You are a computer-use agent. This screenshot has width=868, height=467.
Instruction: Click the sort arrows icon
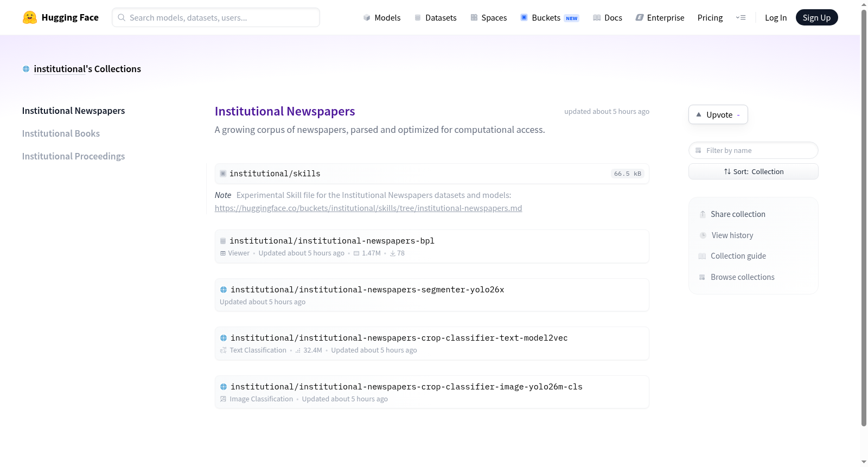727,171
